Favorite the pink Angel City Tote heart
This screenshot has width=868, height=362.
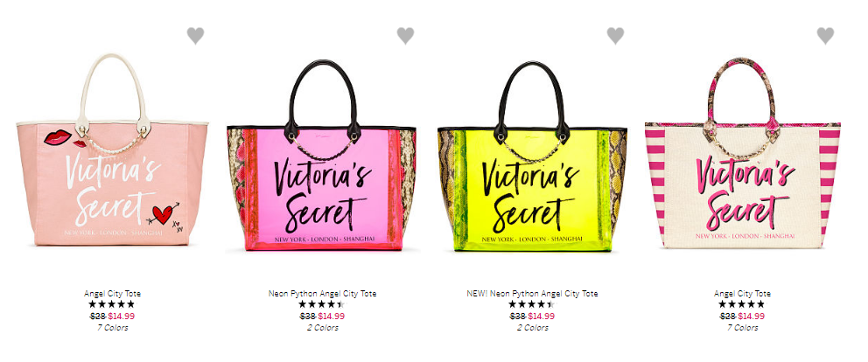coord(195,36)
